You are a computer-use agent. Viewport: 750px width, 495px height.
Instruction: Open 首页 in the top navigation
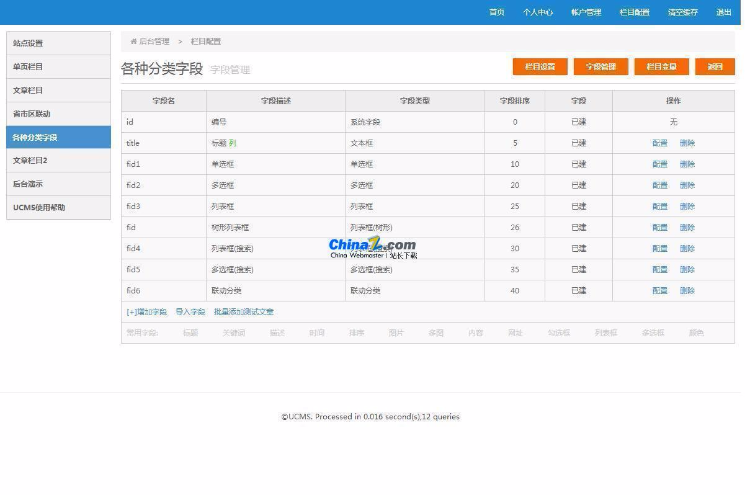click(x=496, y=12)
